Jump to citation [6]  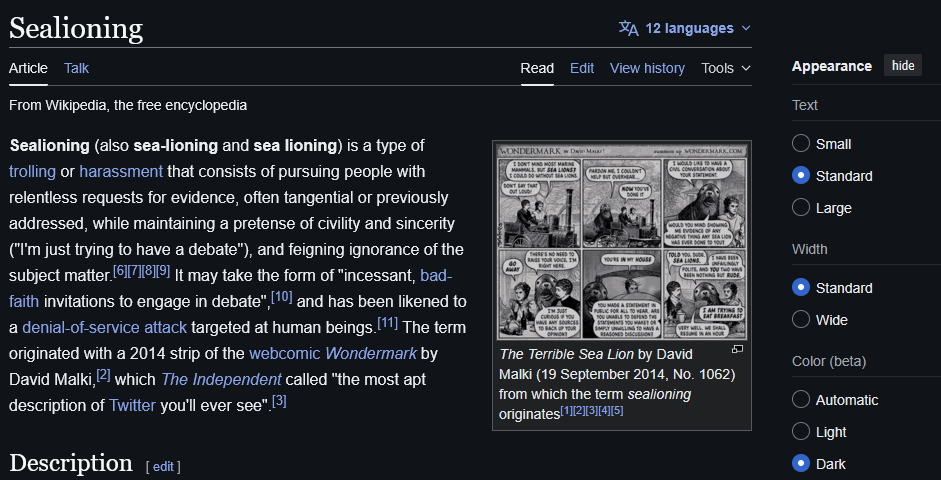tap(120, 271)
